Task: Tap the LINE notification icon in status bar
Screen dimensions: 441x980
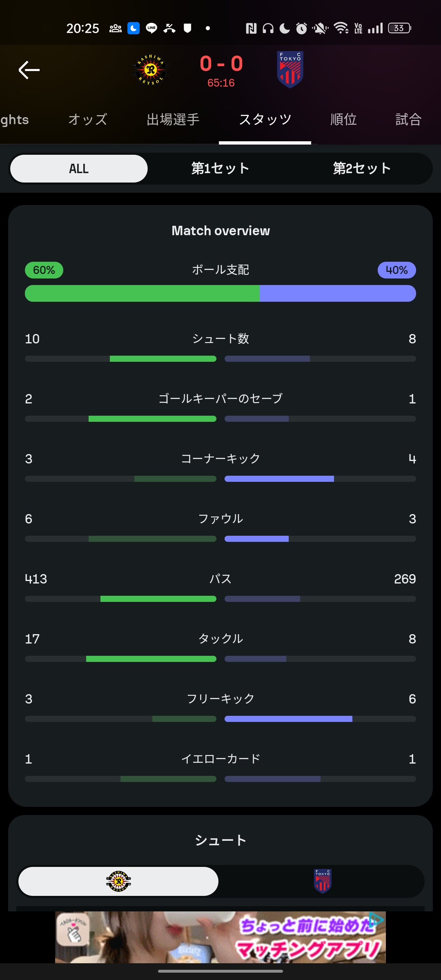Action: [x=151, y=28]
